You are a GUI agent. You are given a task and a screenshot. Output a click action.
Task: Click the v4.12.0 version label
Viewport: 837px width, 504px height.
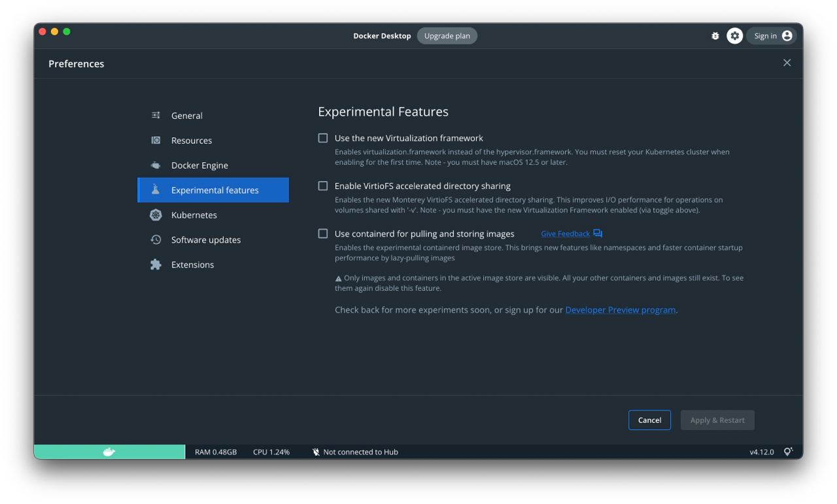click(x=762, y=452)
